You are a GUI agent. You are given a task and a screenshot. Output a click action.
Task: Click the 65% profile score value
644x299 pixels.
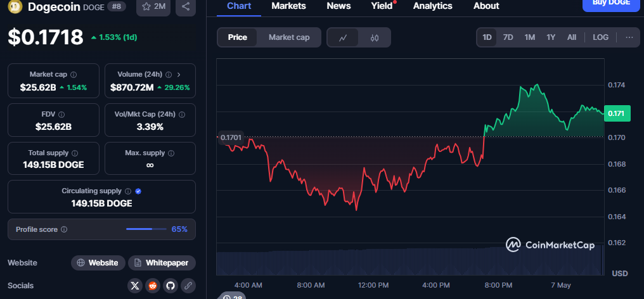tap(179, 229)
